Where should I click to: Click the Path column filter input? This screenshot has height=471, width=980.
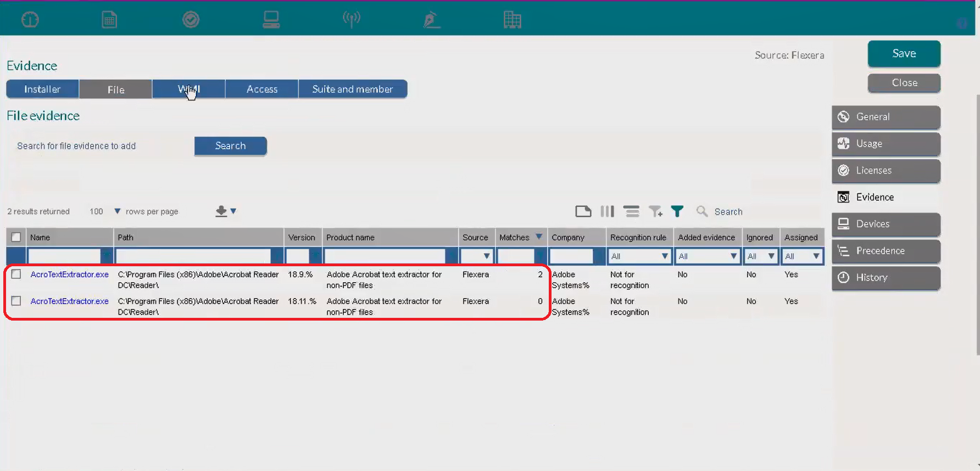[193, 256]
